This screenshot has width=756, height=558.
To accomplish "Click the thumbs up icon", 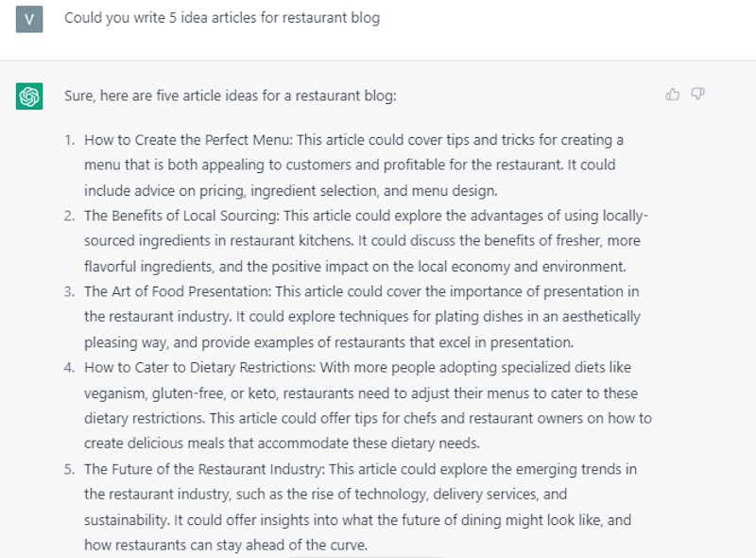I will [673, 94].
